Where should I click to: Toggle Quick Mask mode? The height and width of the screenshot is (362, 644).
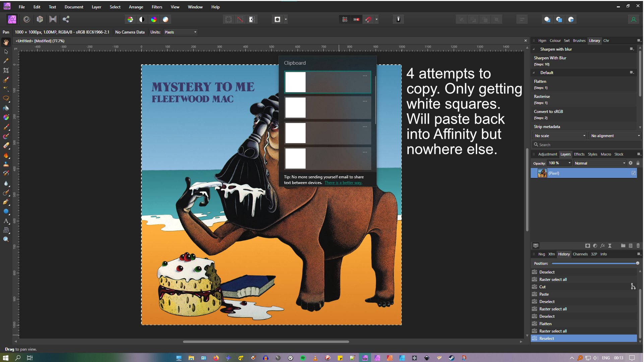(277, 19)
